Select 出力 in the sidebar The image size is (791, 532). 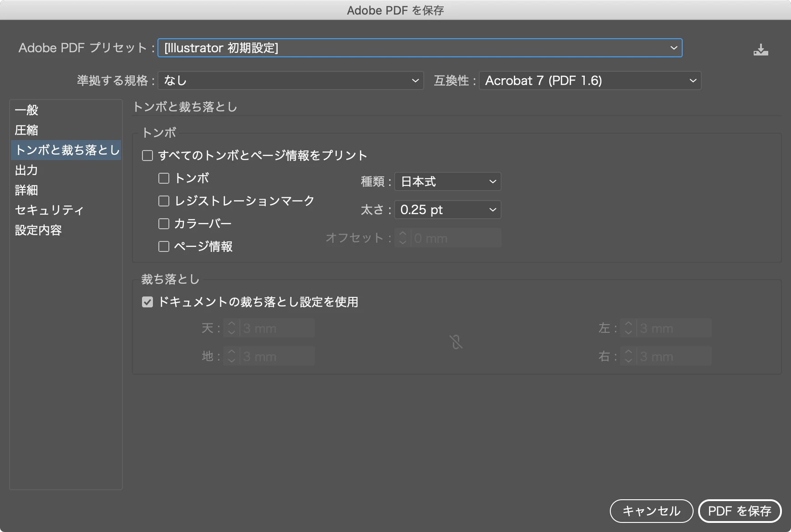66,170
